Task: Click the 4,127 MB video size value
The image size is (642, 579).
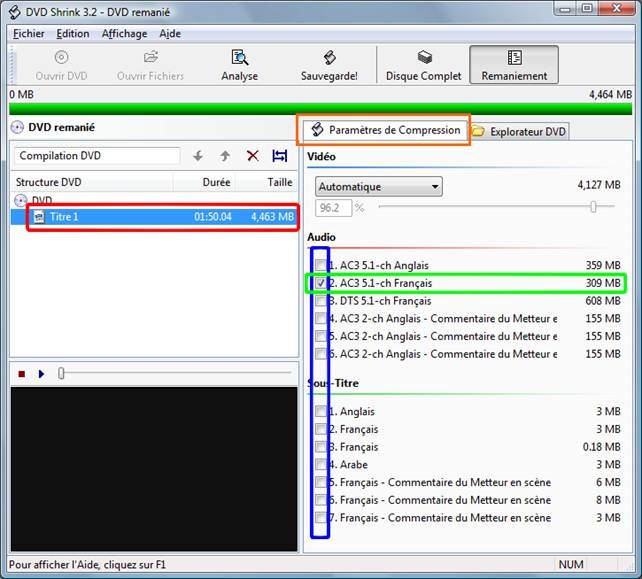Action: (x=599, y=185)
